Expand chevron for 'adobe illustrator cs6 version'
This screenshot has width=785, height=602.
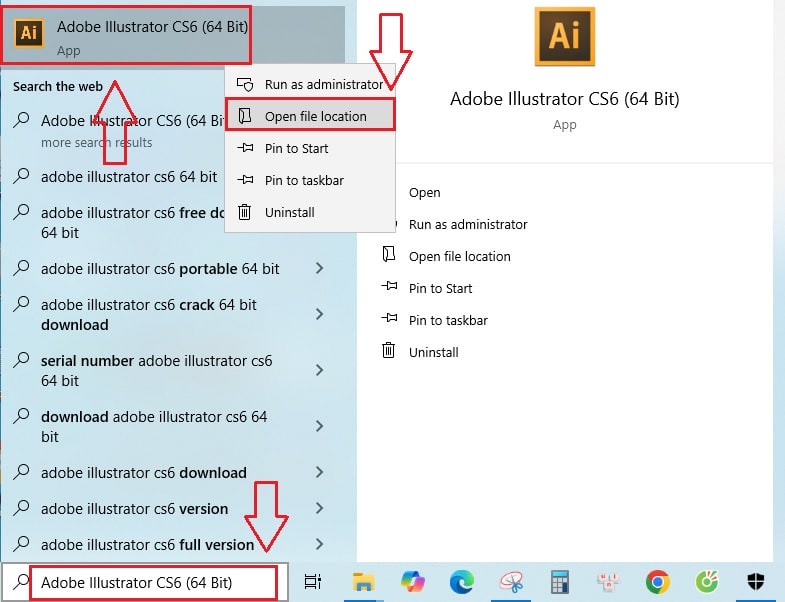point(319,508)
